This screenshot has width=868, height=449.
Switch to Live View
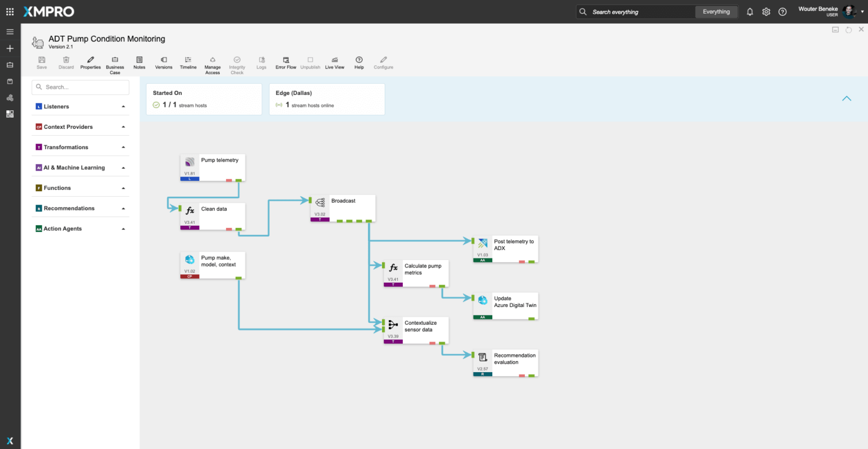pyautogui.click(x=335, y=60)
